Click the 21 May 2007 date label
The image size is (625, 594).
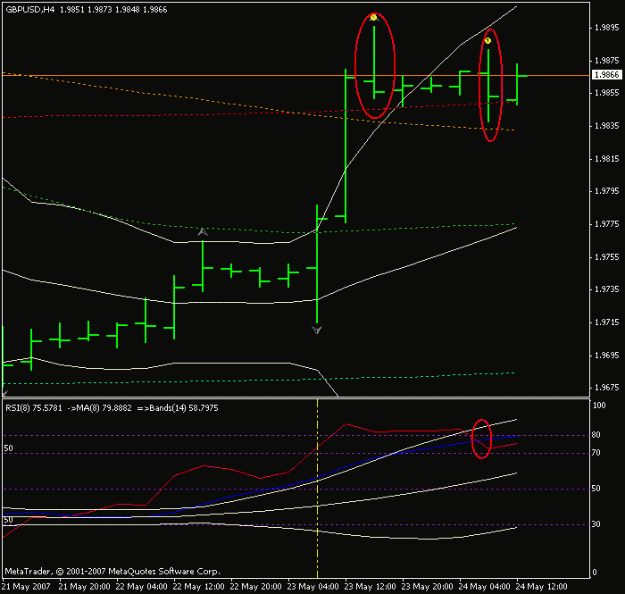pyautogui.click(x=26, y=587)
